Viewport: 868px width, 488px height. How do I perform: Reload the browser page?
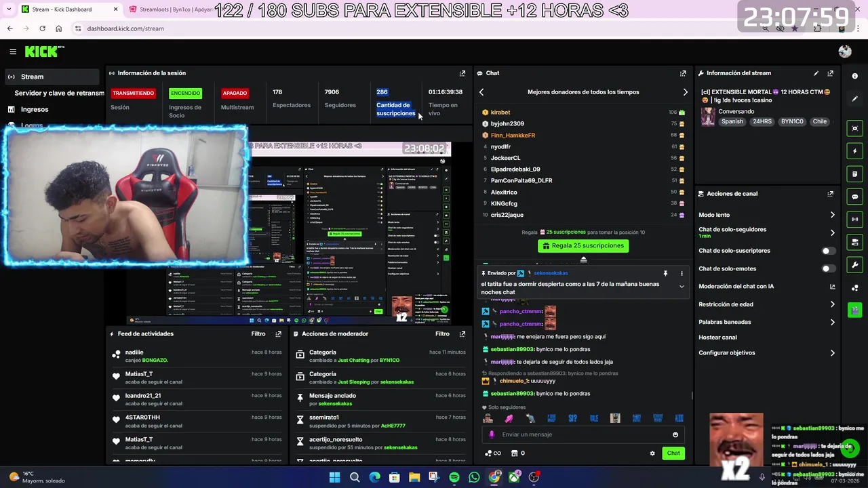click(x=42, y=28)
